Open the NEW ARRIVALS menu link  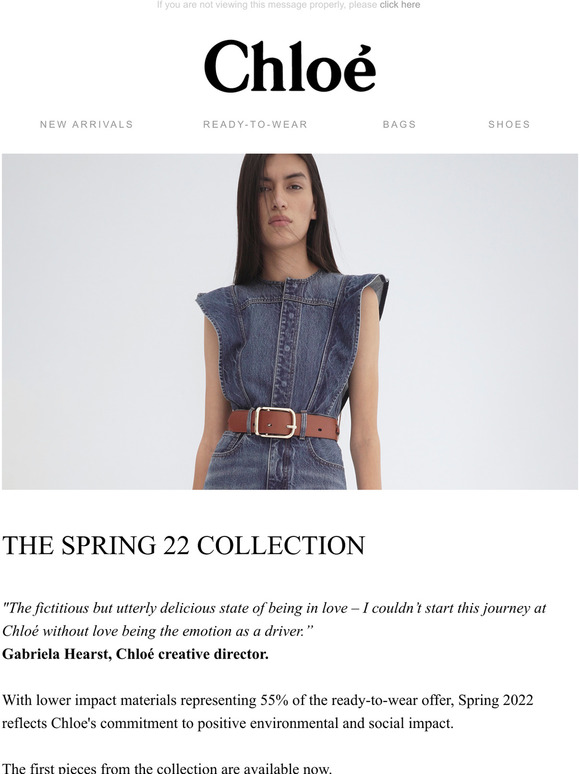pos(86,124)
